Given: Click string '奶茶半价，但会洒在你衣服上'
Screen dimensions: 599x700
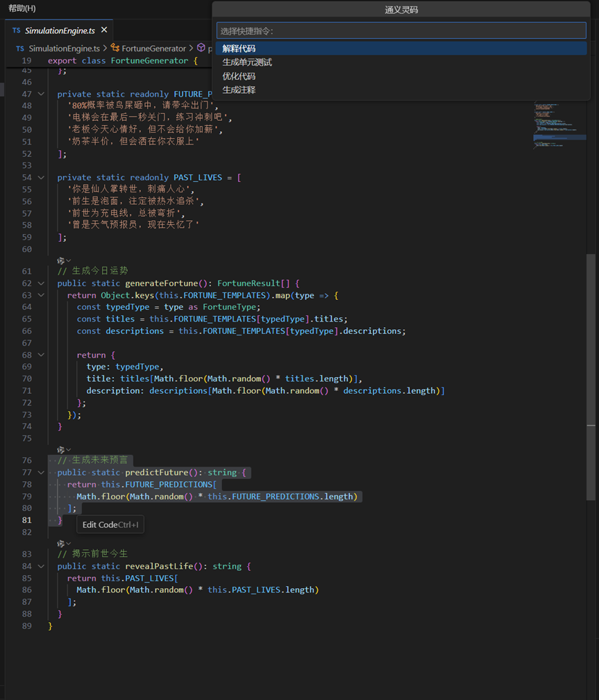Looking at the screenshot, I should tap(134, 142).
